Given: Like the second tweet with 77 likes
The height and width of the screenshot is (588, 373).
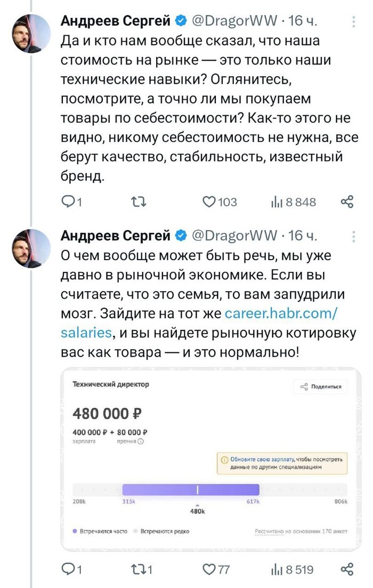Looking at the screenshot, I should pos(209,569).
